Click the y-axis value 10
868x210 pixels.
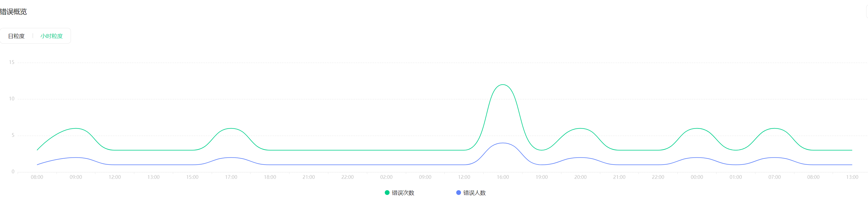pos(12,99)
